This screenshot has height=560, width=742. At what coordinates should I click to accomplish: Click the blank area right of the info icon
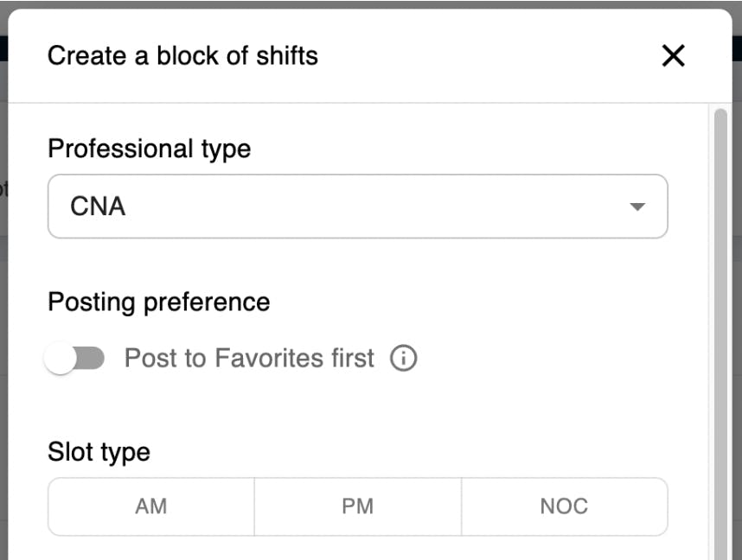(x=553, y=358)
